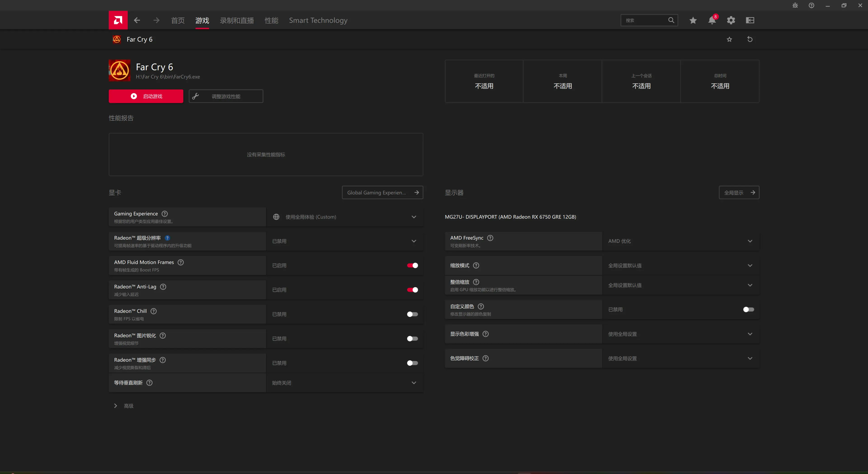Click the wrench adjust game performance icon
This screenshot has height=474, width=868.
coord(196,96)
